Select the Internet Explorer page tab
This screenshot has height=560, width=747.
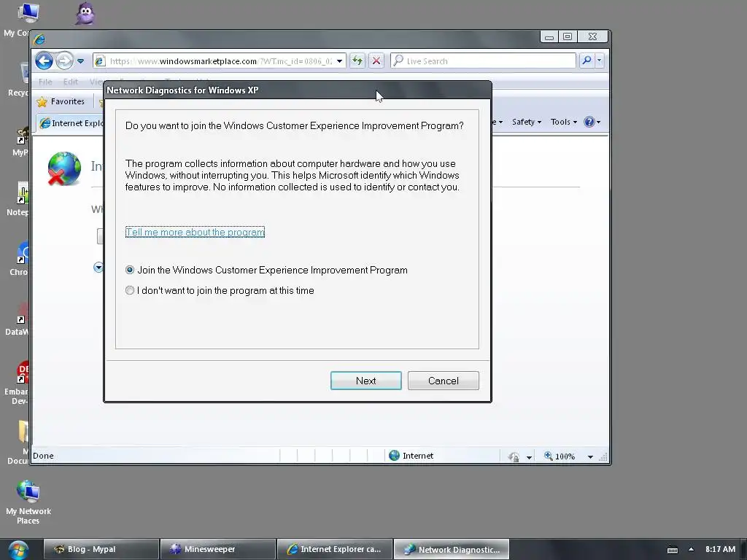click(71, 123)
